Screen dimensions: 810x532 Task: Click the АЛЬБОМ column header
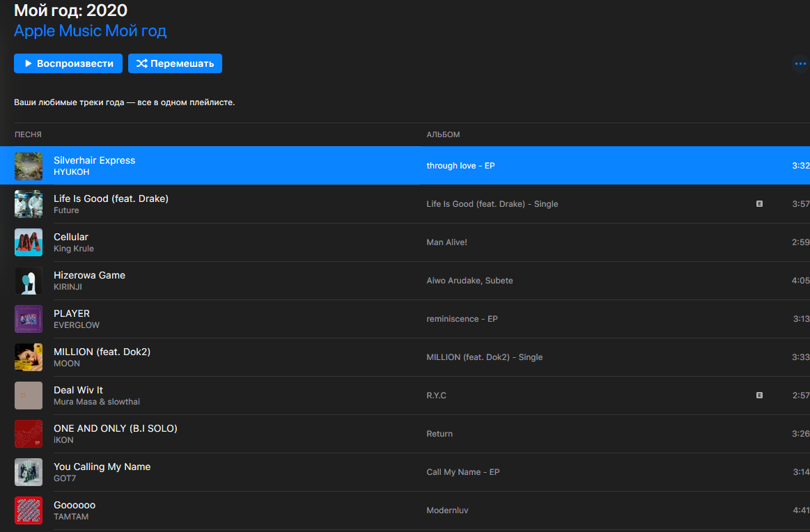point(443,134)
